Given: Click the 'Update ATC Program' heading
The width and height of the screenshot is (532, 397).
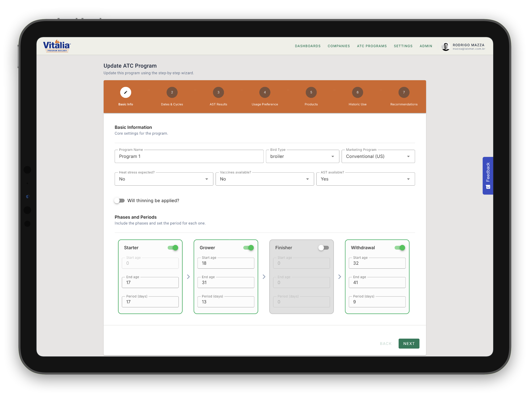Looking at the screenshot, I should pos(130,66).
